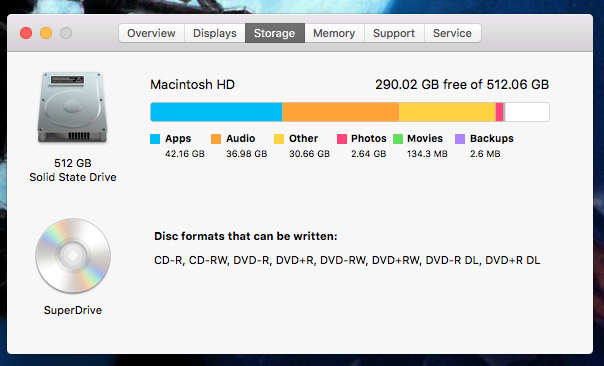
Task: Click the orange Audio segment of storage bar
Action: point(341,112)
